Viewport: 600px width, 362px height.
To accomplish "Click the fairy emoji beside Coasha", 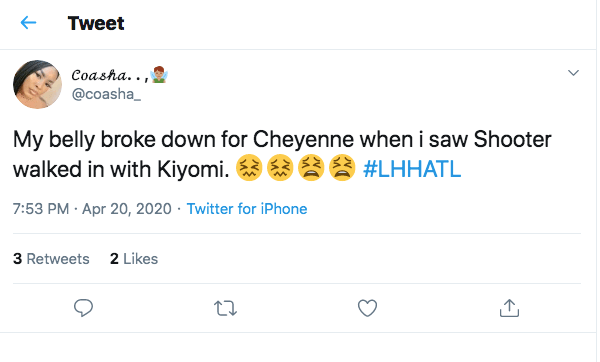I will pos(159,75).
